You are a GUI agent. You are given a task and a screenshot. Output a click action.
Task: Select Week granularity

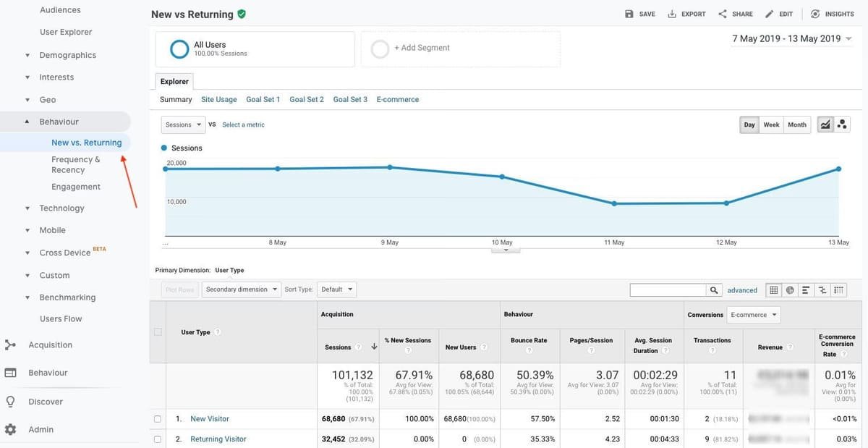(771, 124)
